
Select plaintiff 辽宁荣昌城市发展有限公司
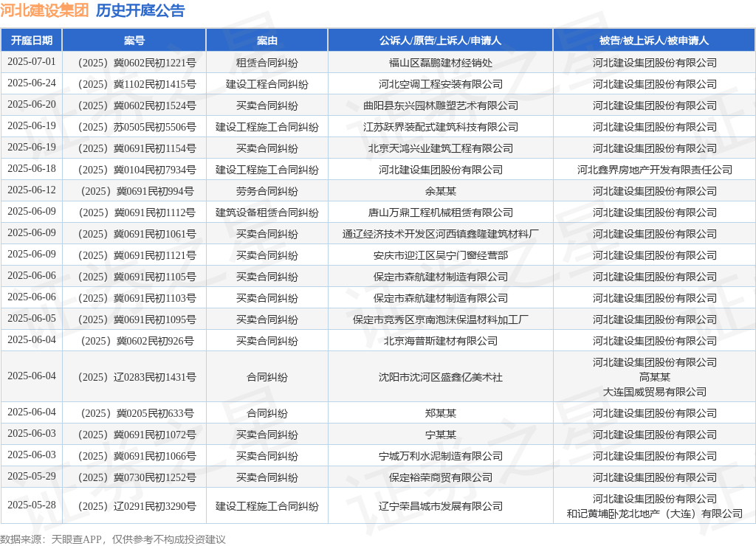[441, 506]
